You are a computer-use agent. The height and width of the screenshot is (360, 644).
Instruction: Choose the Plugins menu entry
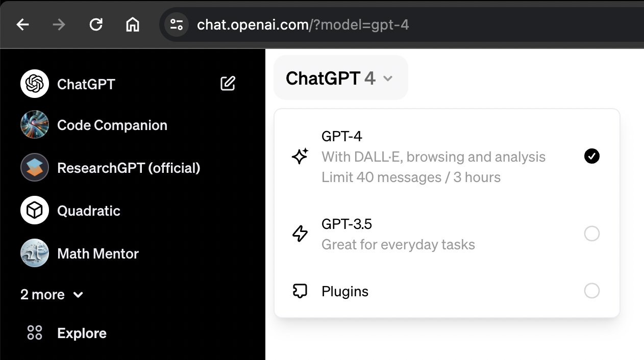(447, 291)
